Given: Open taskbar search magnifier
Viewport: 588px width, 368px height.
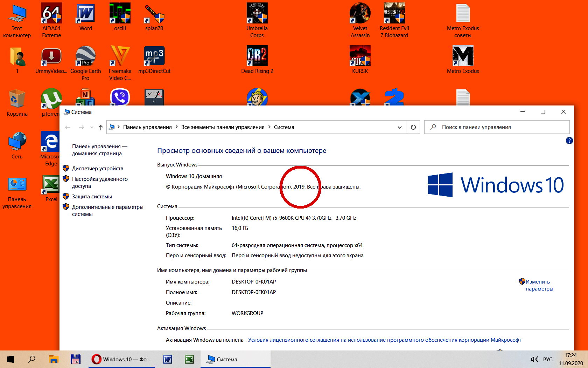Looking at the screenshot, I should click(31, 359).
